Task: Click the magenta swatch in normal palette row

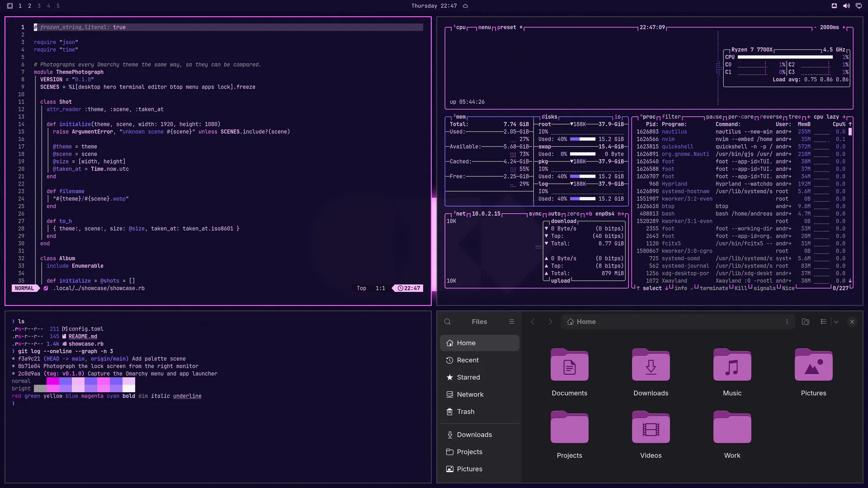Action: click(53, 381)
